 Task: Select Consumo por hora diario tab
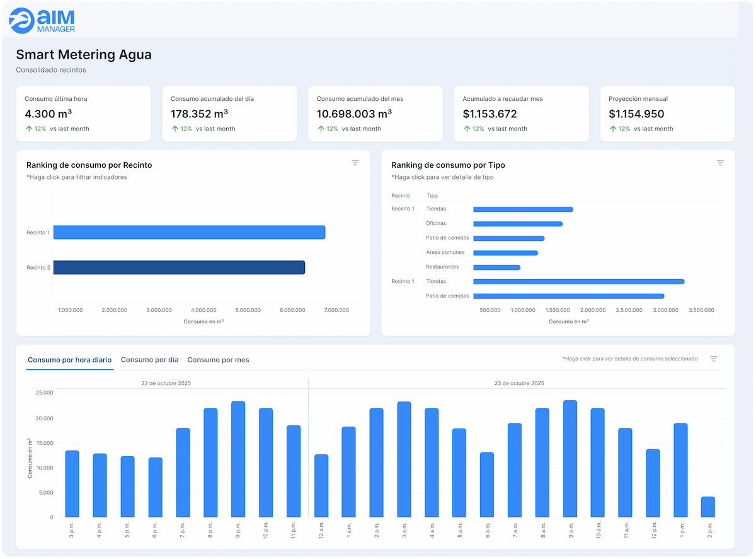tap(70, 360)
